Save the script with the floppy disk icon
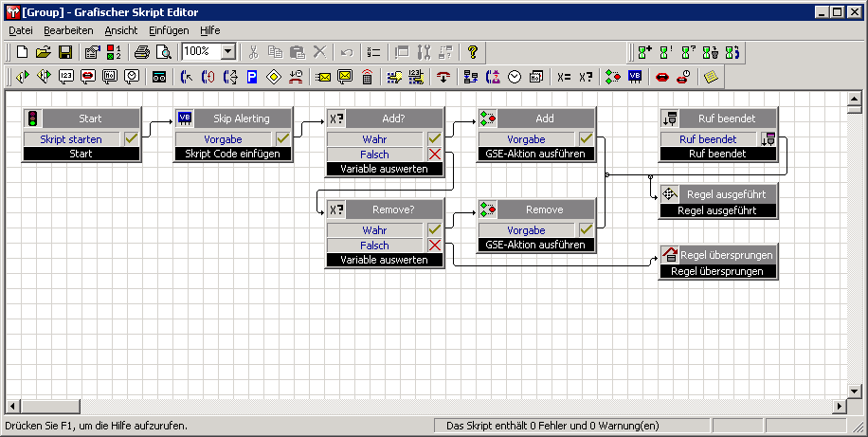Screen dimensions: 868x437 coord(65,52)
